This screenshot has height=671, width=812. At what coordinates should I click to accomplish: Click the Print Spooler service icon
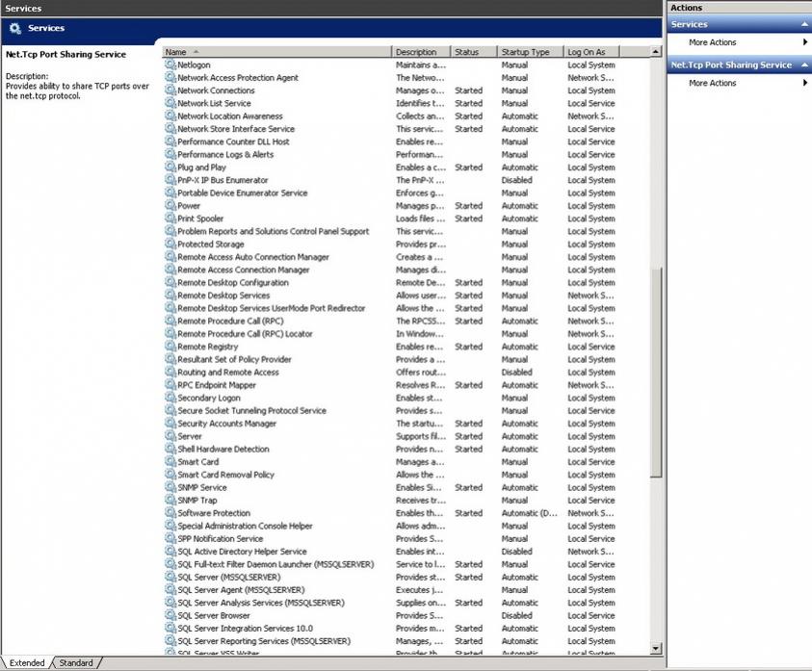(170, 219)
